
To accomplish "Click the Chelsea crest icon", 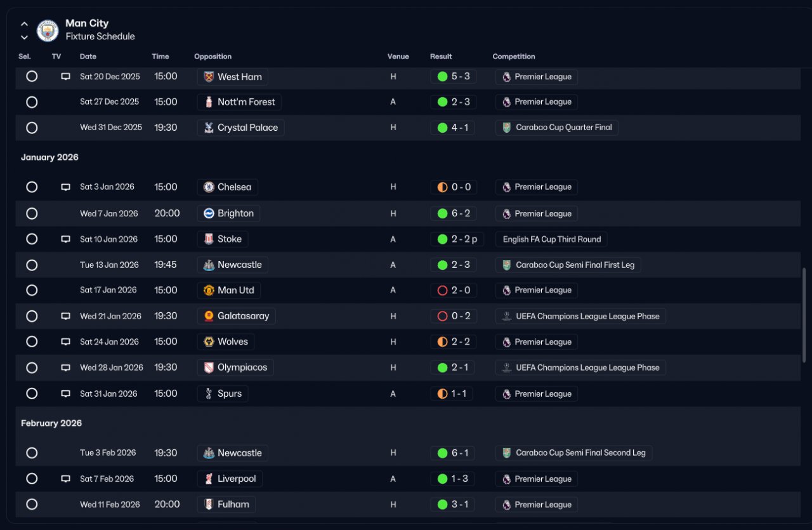I will [209, 187].
